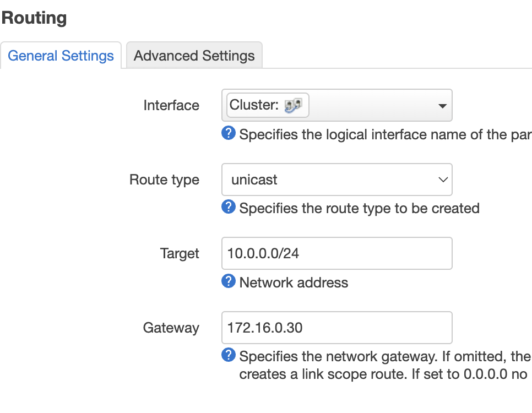The height and width of the screenshot is (413, 532).
Task: Switch to the Advanced Settings tab
Action: (194, 55)
